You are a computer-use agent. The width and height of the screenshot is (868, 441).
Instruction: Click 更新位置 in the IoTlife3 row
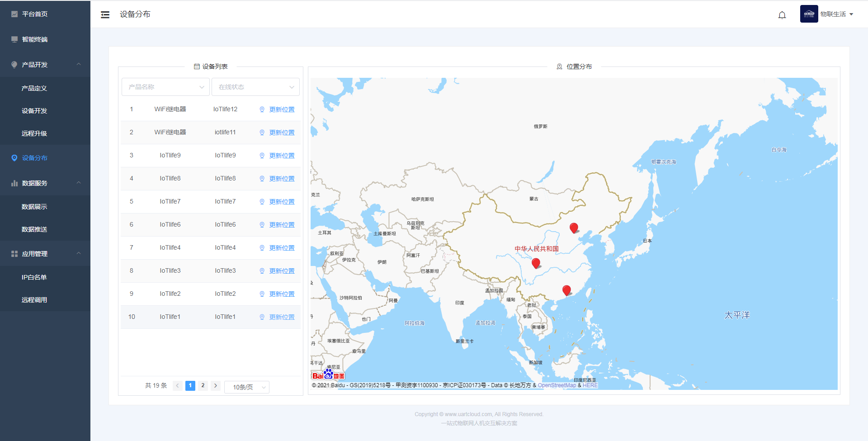pyautogui.click(x=277, y=271)
